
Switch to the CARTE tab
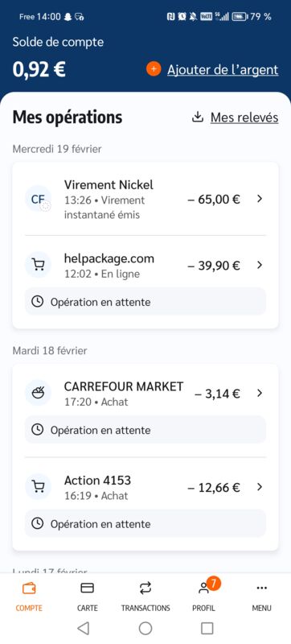(88, 596)
